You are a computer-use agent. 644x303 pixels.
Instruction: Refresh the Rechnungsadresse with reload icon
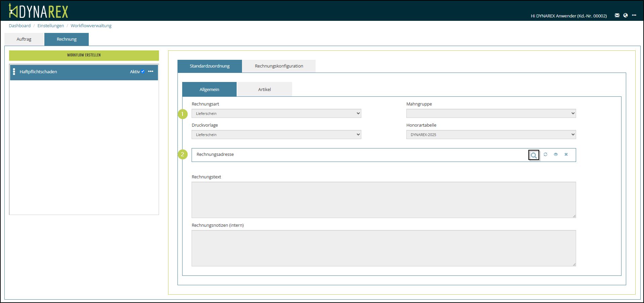coord(546,155)
